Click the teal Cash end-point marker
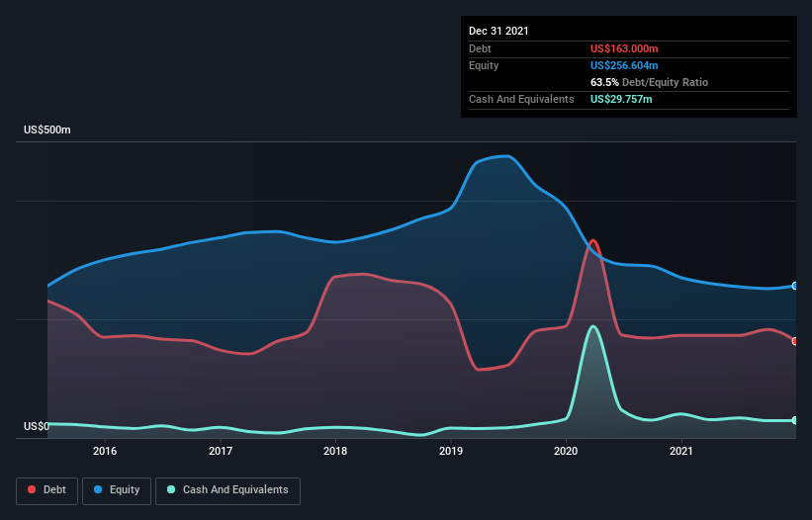812x520 pixels. [x=795, y=420]
